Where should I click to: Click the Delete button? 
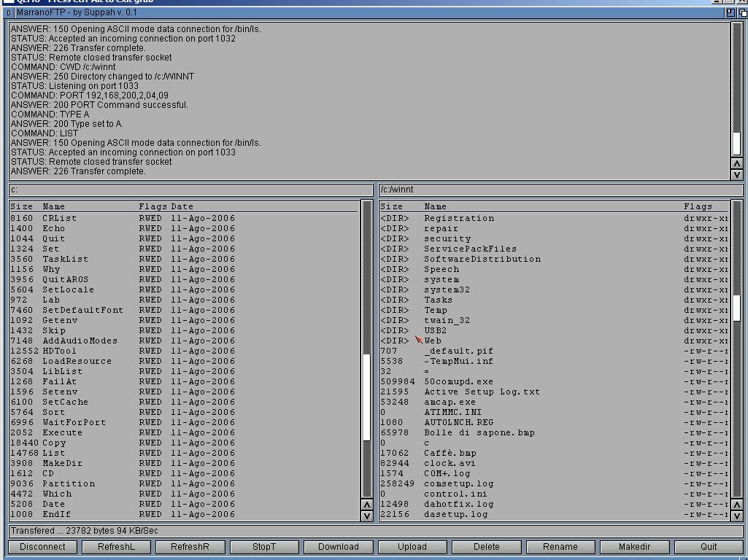point(486,547)
